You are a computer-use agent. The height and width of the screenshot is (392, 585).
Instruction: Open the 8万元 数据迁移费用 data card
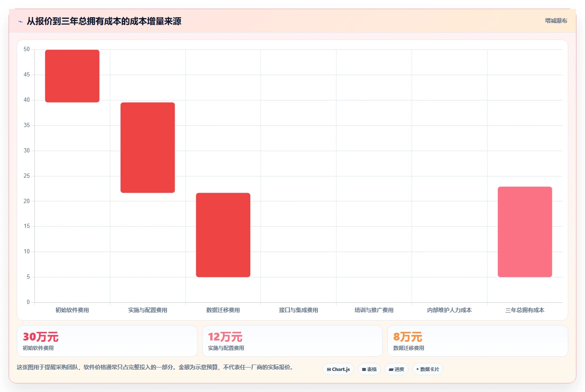478,341
